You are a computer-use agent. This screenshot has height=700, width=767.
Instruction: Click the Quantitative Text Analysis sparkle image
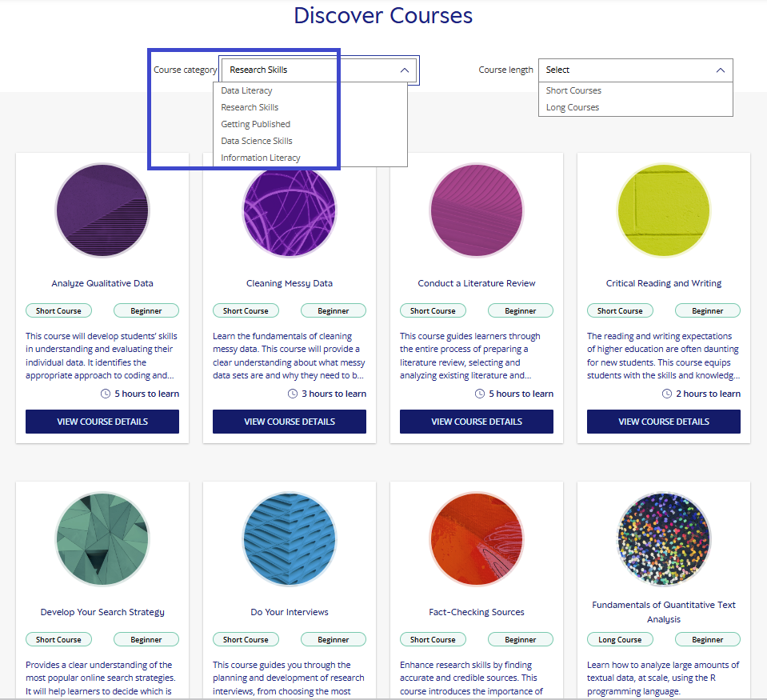point(663,539)
